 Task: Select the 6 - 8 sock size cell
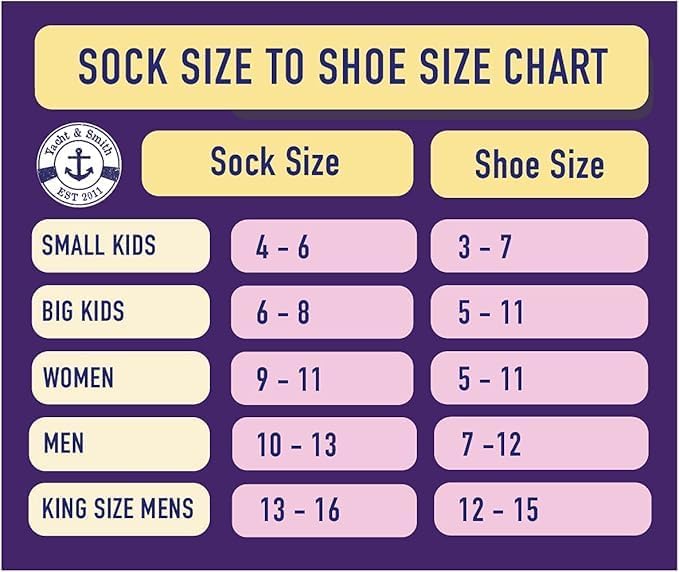click(322, 312)
